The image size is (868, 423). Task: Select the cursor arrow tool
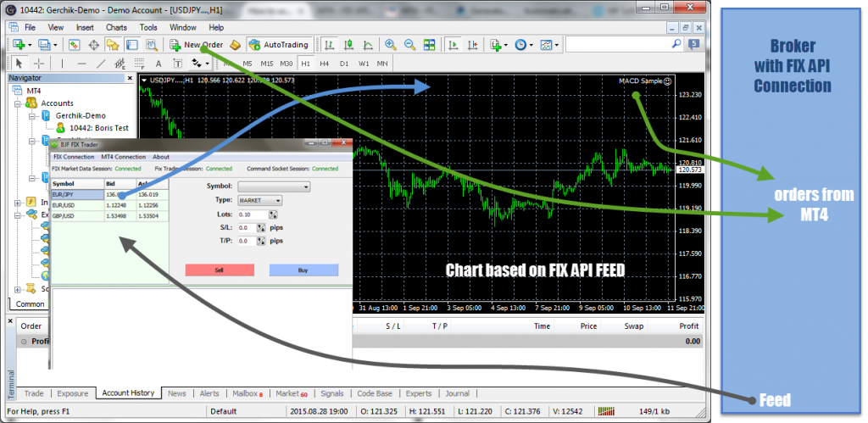(19, 64)
